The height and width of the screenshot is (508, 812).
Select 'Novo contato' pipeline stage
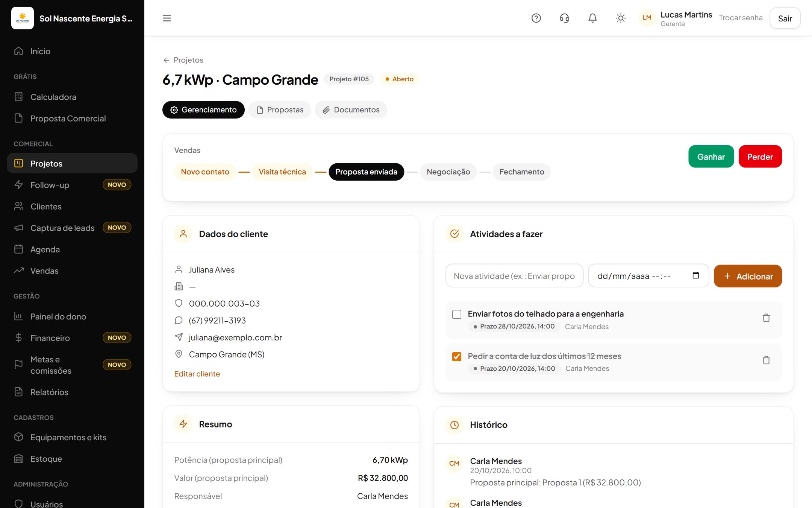205,172
